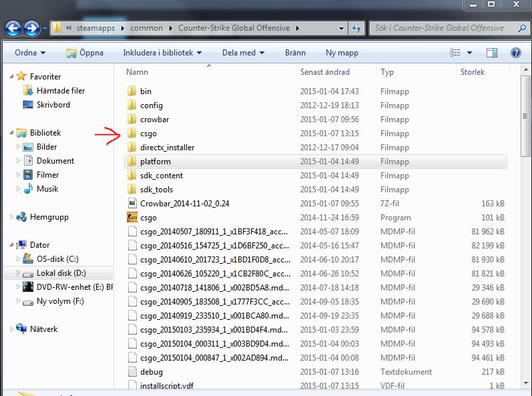
Task: Expand the Musik library
Action: [18, 189]
